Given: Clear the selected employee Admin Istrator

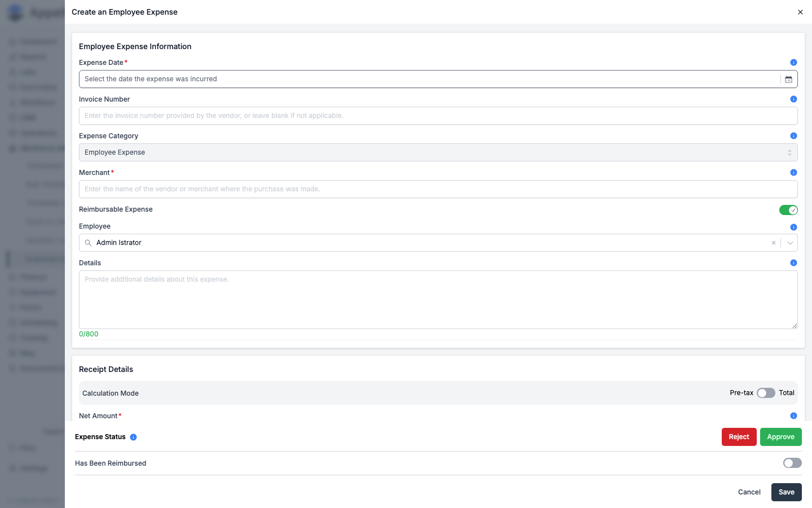Looking at the screenshot, I should [774, 243].
